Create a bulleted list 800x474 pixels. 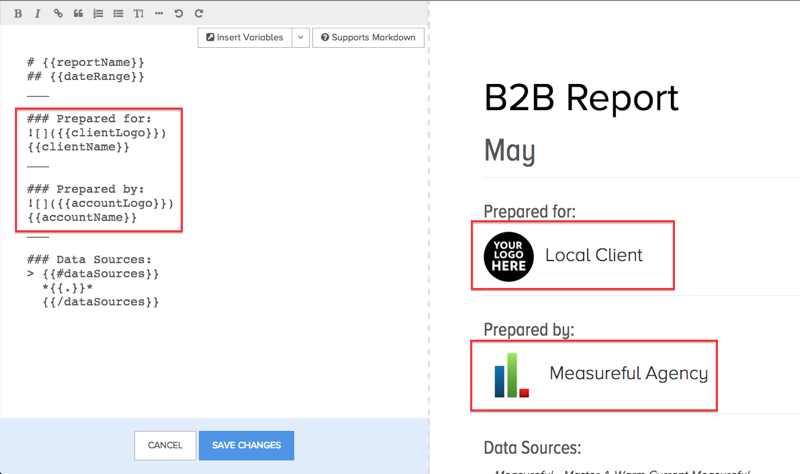pos(118,13)
